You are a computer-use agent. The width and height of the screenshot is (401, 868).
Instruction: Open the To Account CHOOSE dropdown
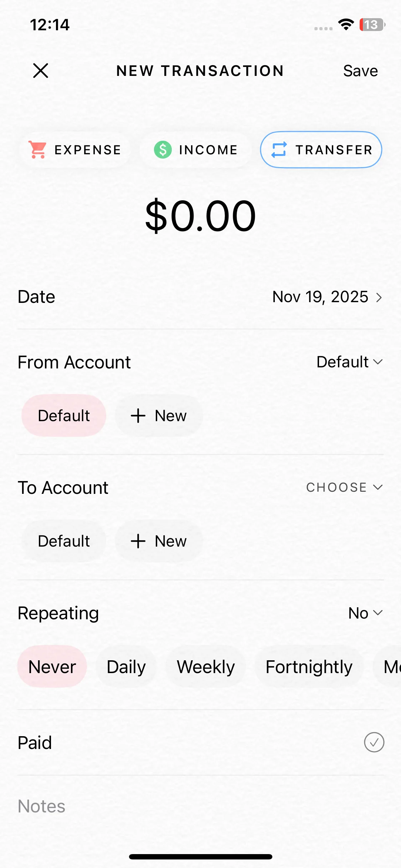[344, 487]
